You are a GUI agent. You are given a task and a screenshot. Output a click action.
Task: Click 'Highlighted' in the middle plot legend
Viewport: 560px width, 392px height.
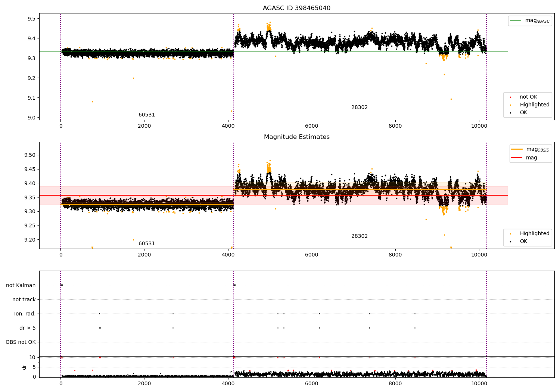pyautogui.click(x=535, y=234)
